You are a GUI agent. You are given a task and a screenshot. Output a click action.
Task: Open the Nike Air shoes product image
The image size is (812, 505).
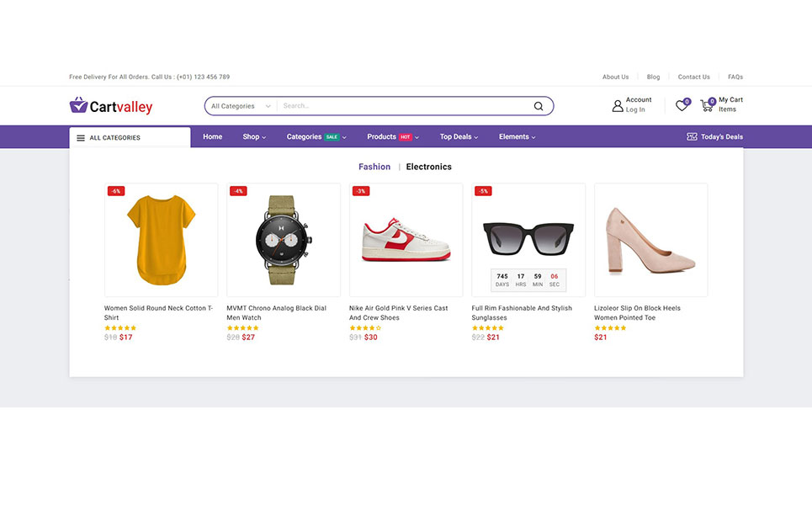click(x=406, y=240)
